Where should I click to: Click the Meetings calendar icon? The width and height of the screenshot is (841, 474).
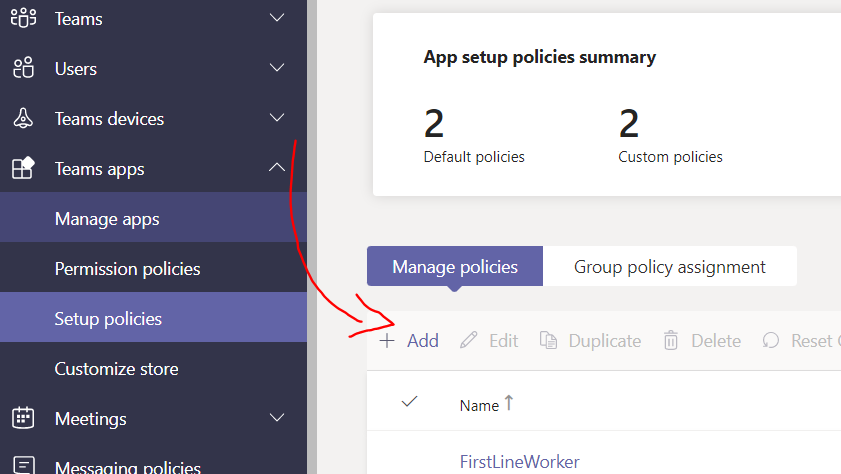point(23,418)
